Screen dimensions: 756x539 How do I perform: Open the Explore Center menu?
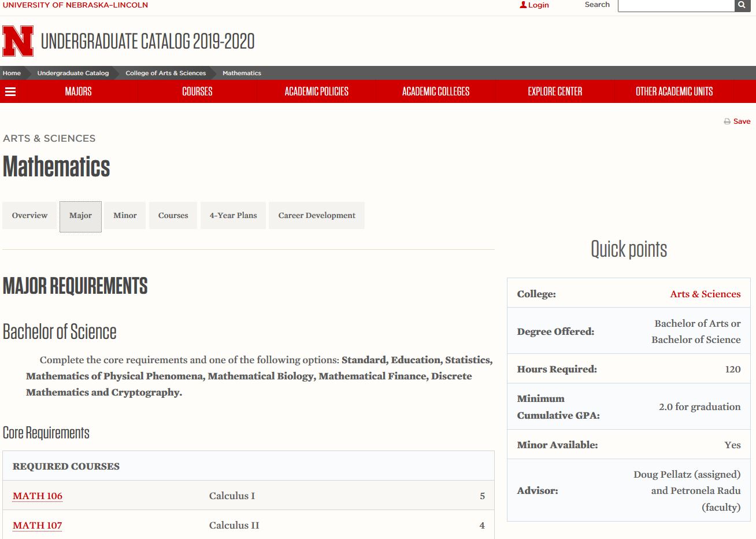pos(555,91)
